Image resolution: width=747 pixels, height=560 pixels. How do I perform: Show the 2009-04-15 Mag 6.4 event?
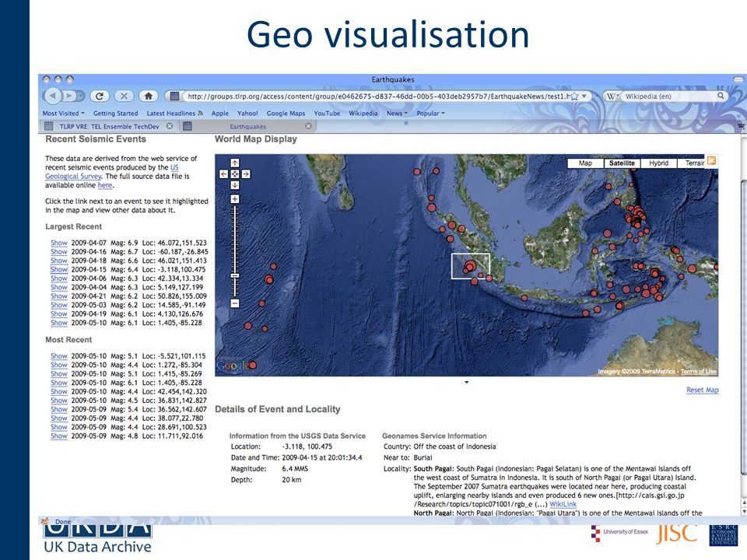(x=59, y=270)
